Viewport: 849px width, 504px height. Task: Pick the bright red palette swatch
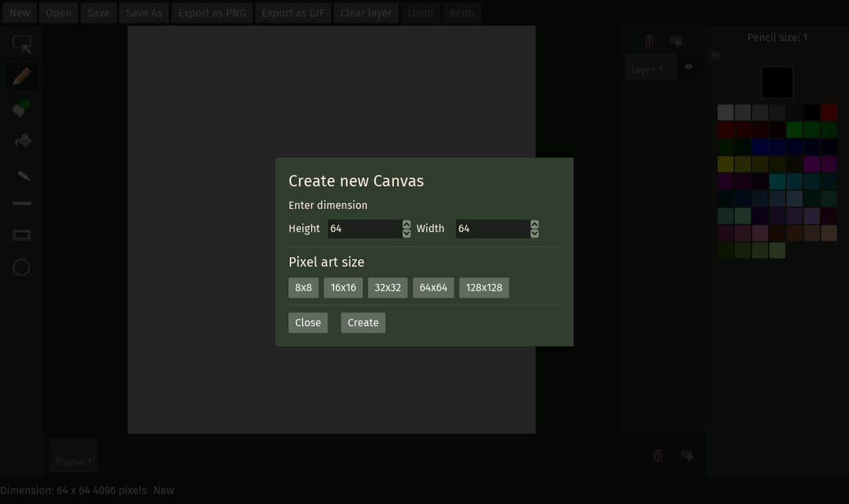[x=829, y=112]
